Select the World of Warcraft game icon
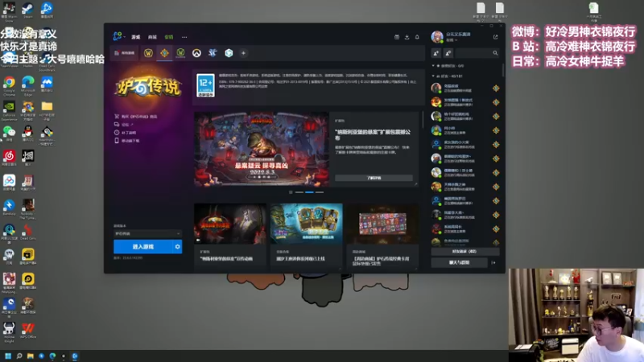Screen dimensions: 644x362 [x=148, y=53]
